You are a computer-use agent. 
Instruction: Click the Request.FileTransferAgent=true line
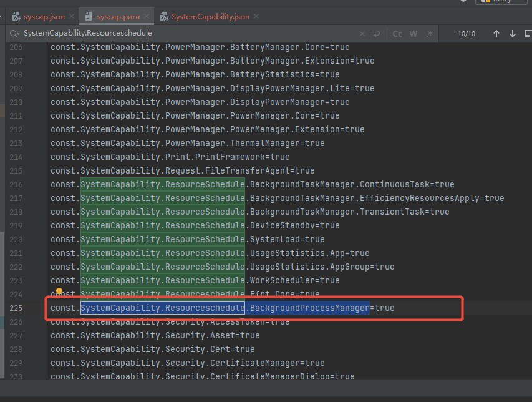click(183, 170)
